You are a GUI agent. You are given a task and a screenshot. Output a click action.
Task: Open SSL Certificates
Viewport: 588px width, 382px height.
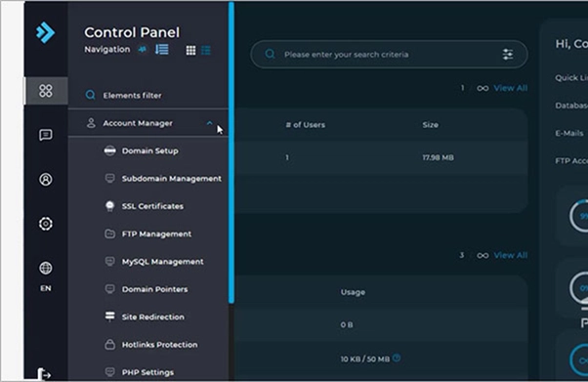(152, 206)
